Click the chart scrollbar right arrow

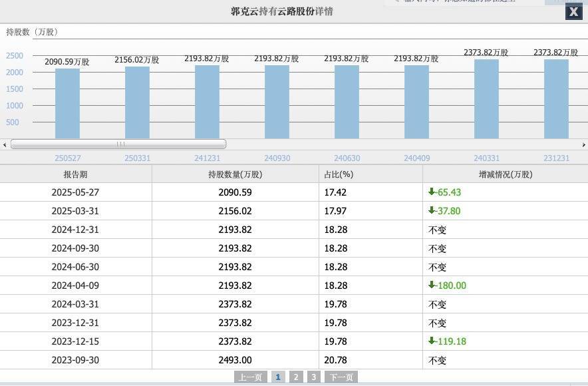pos(583,144)
